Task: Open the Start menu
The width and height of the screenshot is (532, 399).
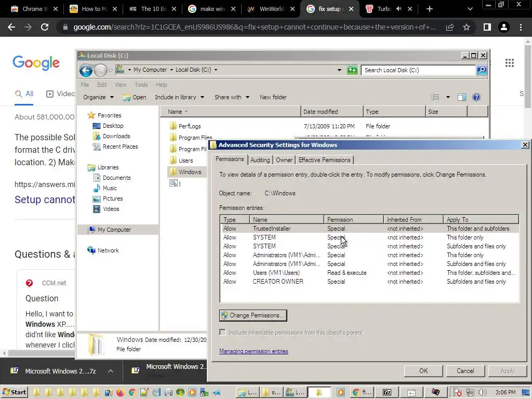Action: [x=14, y=392]
